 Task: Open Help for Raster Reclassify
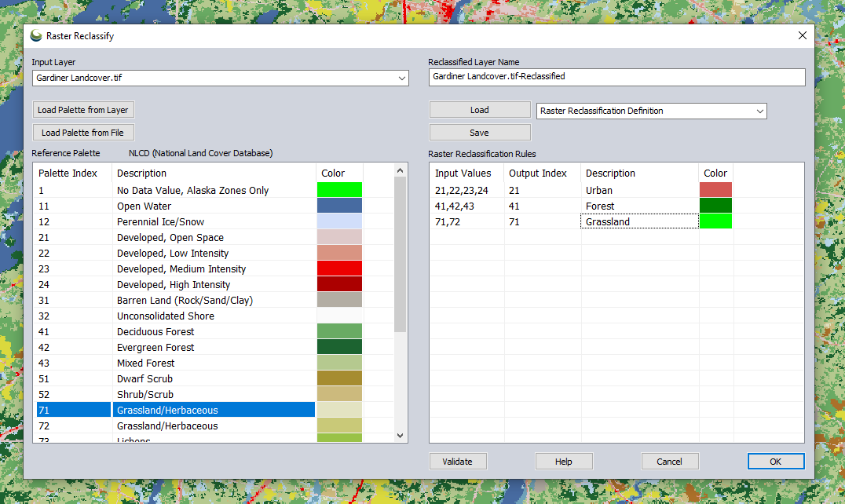pos(564,462)
